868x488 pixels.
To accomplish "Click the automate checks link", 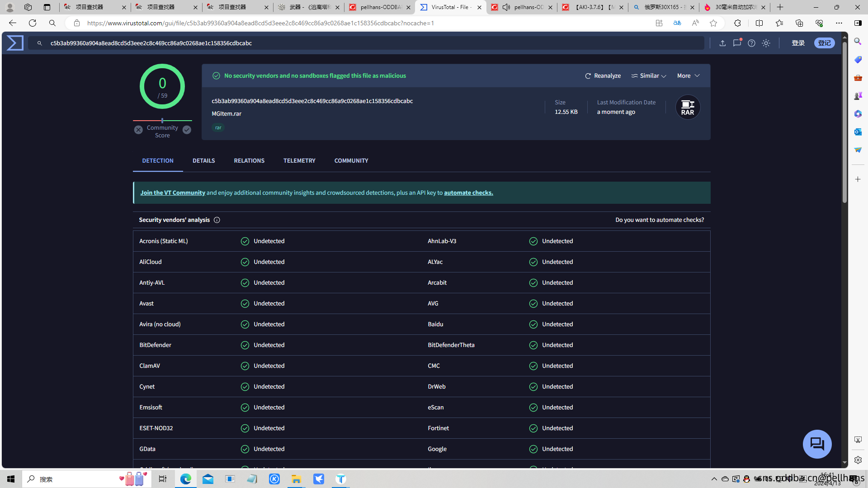I will click(x=468, y=193).
